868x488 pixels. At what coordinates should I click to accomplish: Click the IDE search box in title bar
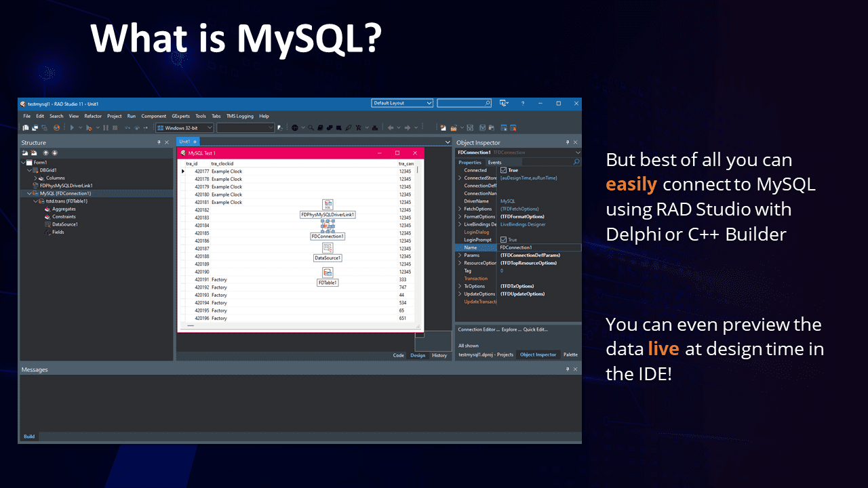point(465,103)
